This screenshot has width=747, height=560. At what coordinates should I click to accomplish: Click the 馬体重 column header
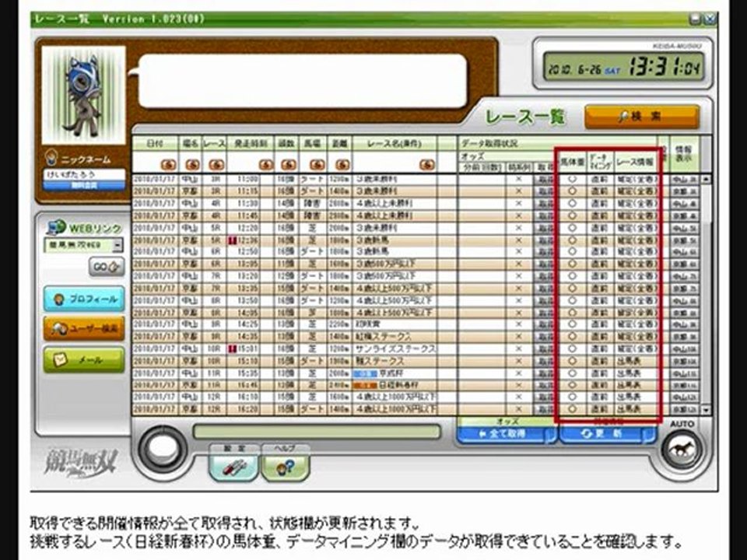572,163
